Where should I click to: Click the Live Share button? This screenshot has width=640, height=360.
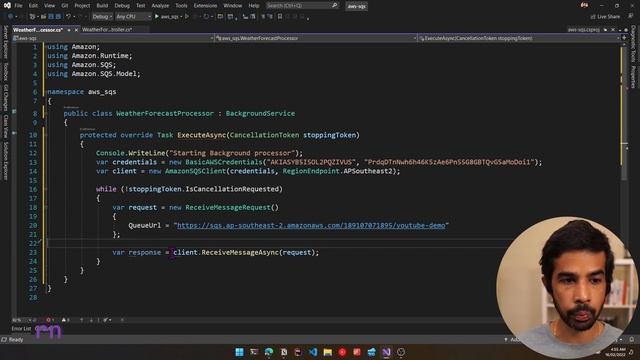[605, 17]
